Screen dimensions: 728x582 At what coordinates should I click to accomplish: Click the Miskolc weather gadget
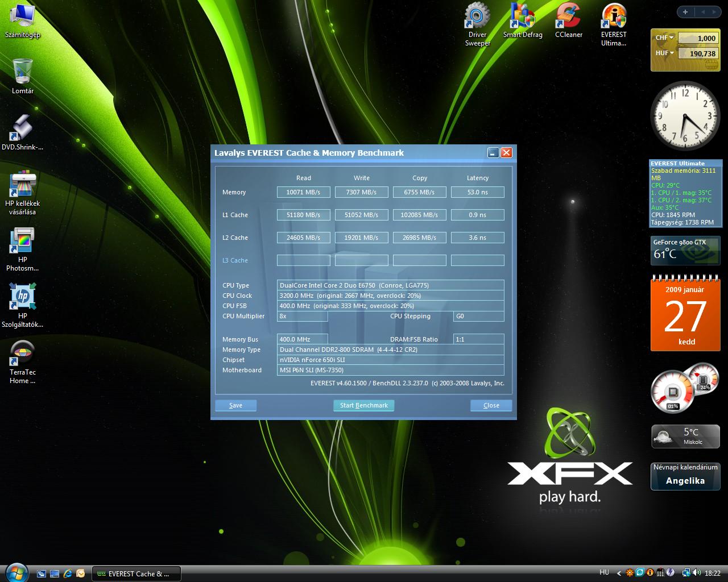pyautogui.click(x=685, y=436)
